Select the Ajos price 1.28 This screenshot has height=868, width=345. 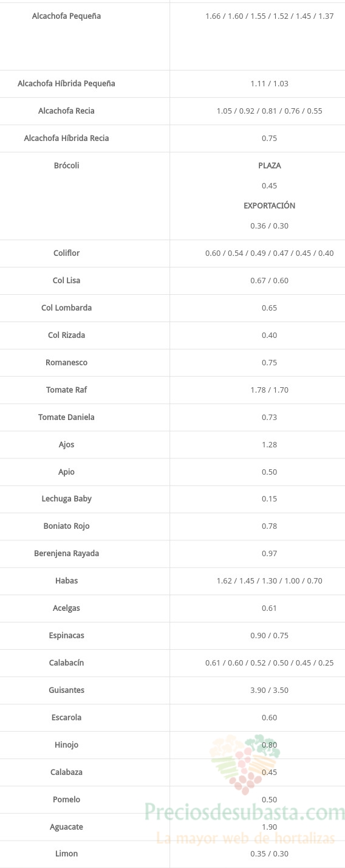[x=269, y=444]
